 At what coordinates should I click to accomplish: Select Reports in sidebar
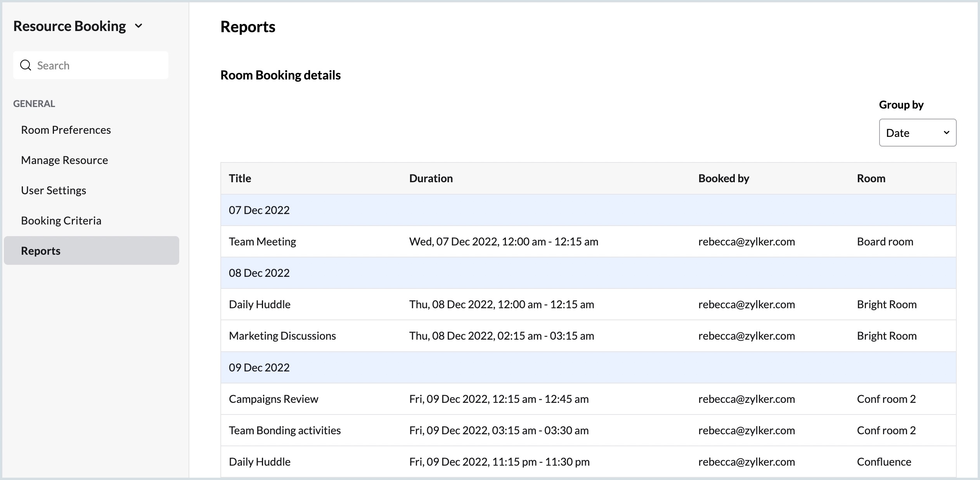tap(41, 251)
